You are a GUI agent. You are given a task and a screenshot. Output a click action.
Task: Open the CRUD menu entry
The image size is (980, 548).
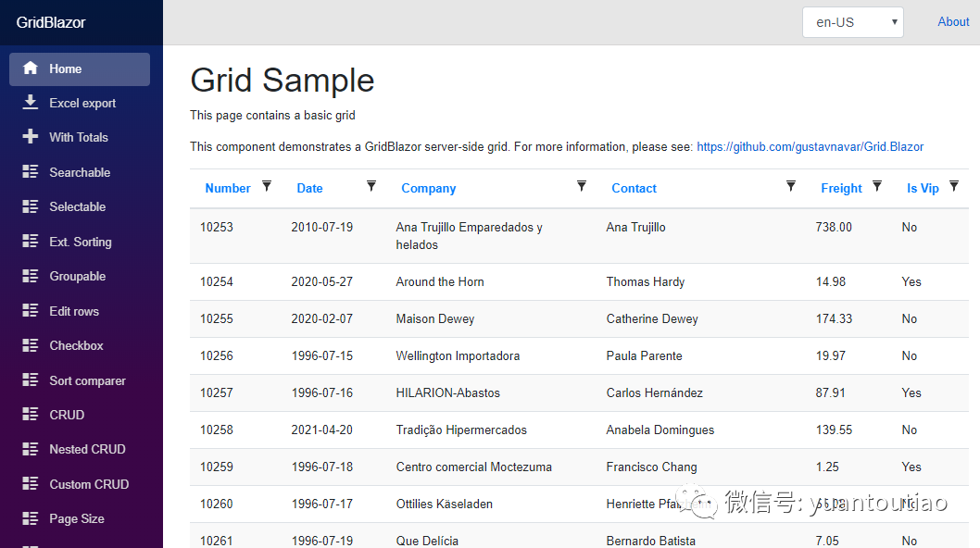[80, 415]
